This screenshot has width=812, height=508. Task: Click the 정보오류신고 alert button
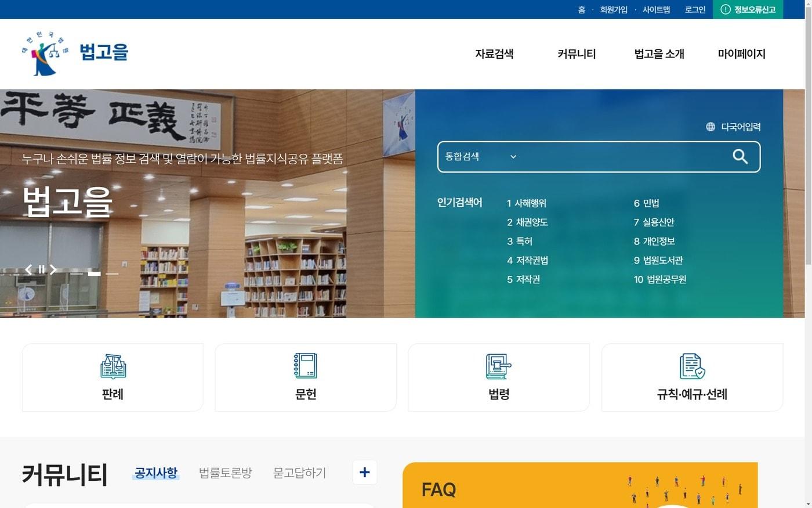[x=748, y=9]
